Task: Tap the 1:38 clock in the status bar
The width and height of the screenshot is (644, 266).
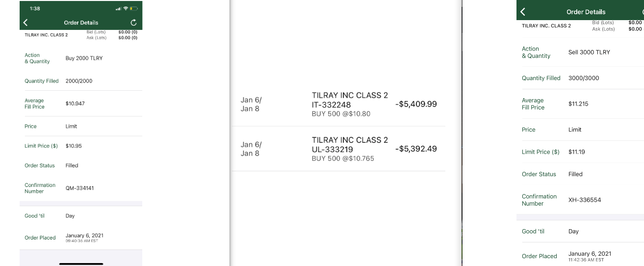Action: [35, 9]
